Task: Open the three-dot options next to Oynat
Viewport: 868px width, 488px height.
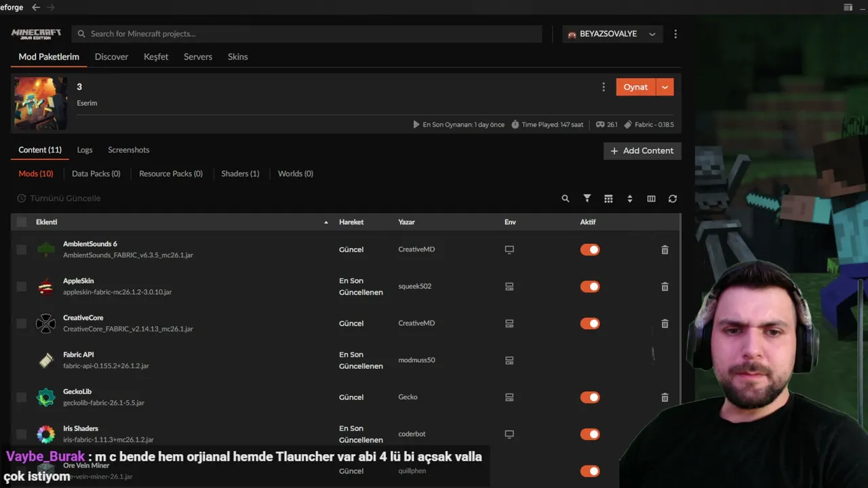Action: click(604, 87)
